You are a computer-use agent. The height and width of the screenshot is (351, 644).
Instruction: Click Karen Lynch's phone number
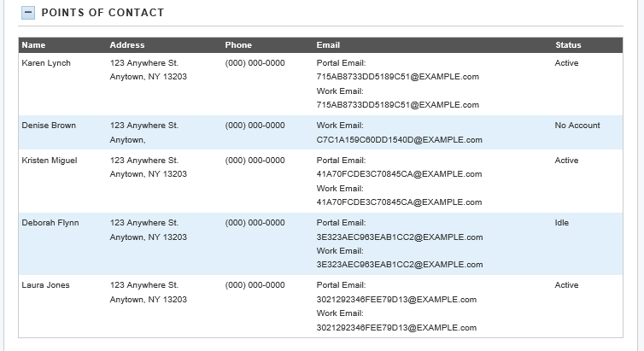255,63
